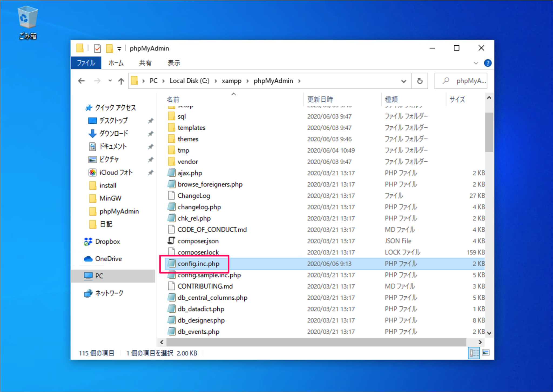The image size is (553, 392).
Task: Click the pin icon next to デスクトップ
Action: point(151,120)
